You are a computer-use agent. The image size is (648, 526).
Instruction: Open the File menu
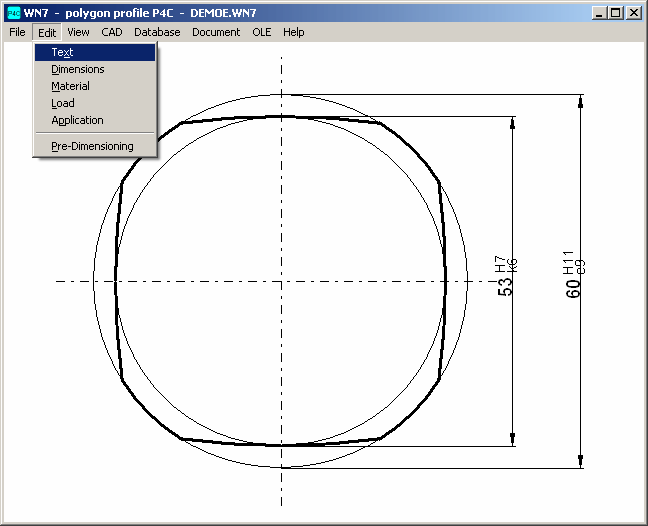coord(17,32)
